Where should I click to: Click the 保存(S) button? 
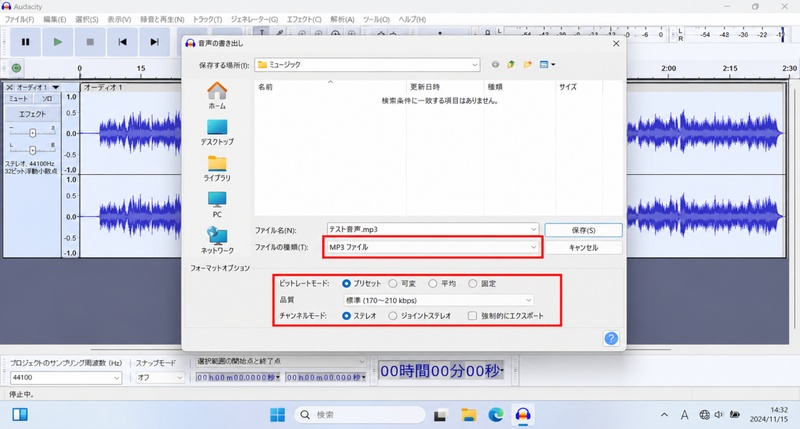click(x=583, y=230)
